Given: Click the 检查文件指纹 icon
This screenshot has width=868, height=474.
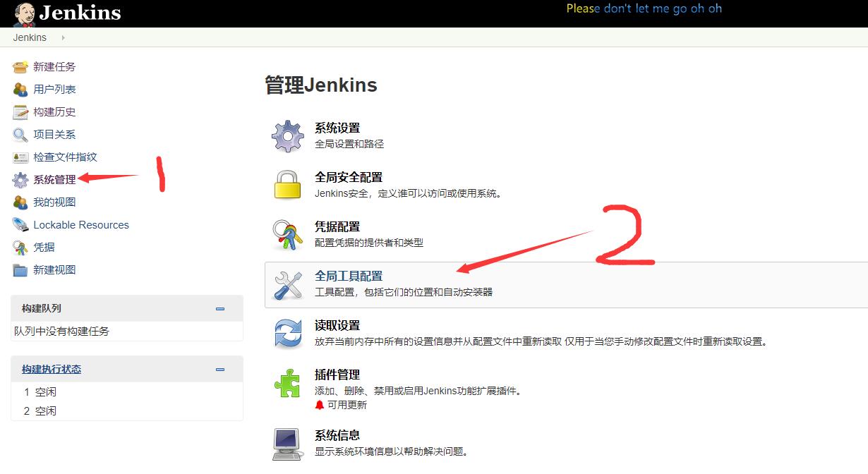Looking at the screenshot, I should [20, 157].
